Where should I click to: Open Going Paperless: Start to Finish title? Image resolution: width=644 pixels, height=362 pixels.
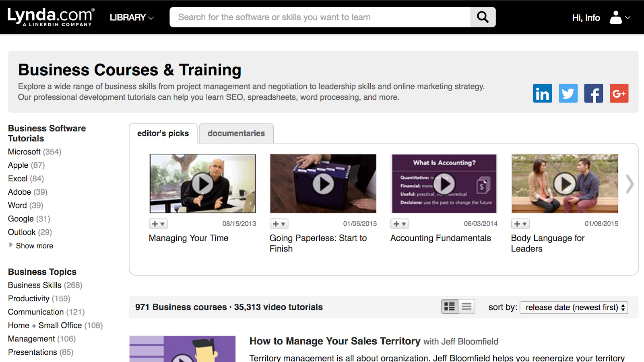pos(318,243)
